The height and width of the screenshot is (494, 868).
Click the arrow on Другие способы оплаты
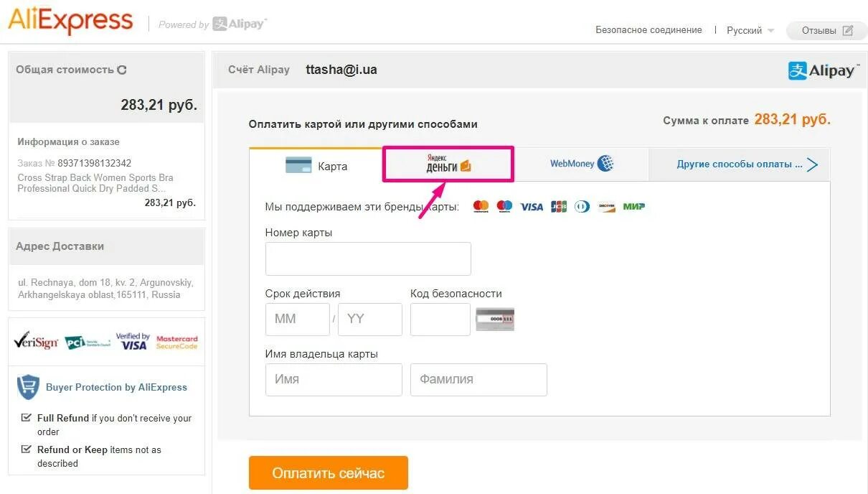[x=812, y=164]
